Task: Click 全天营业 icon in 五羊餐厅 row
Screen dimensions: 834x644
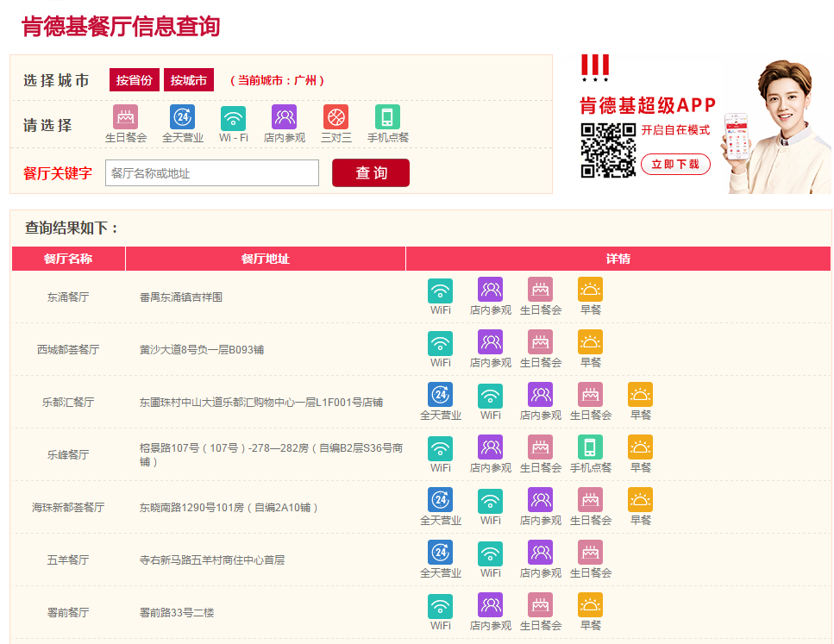Action: [441, 553]
